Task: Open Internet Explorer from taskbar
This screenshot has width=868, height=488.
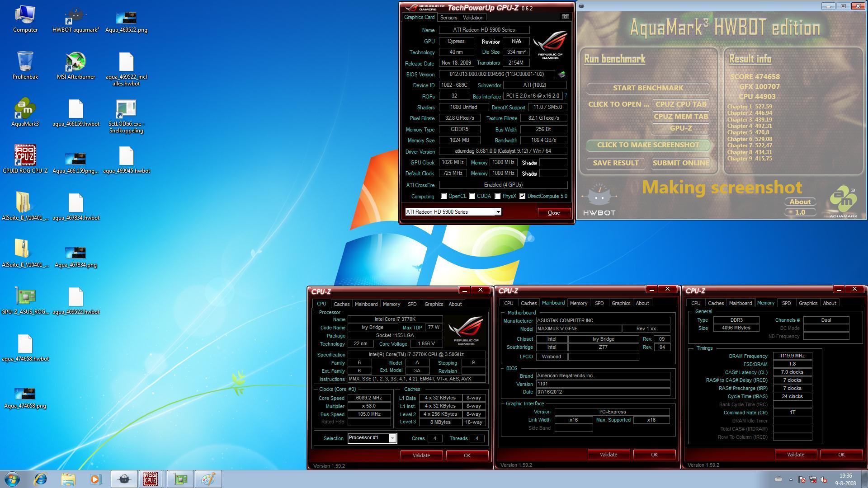Action: pos(41,479)
